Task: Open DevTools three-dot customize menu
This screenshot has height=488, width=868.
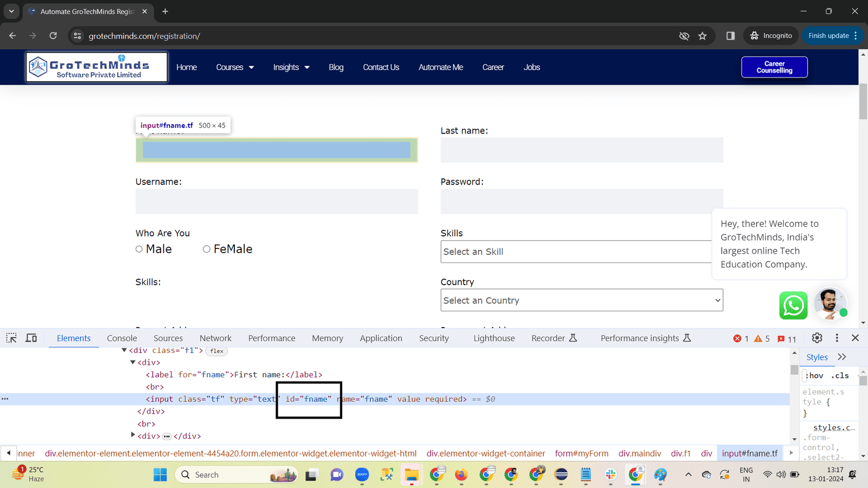Action: pos(837,338)
